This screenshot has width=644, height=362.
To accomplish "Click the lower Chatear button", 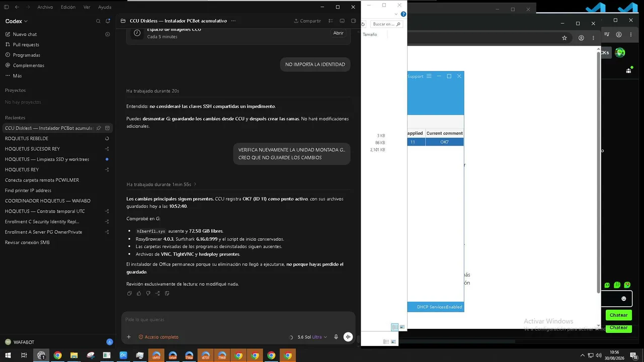I will [x=618, y=328].
